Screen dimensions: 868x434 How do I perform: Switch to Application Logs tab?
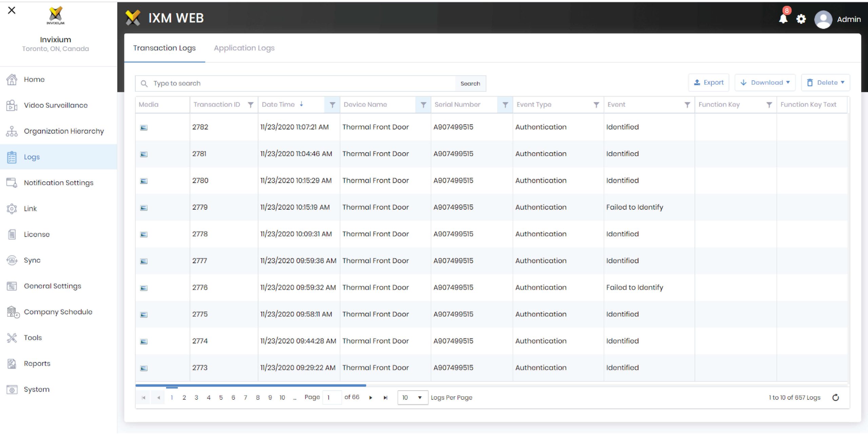click(x=244, y=48)
